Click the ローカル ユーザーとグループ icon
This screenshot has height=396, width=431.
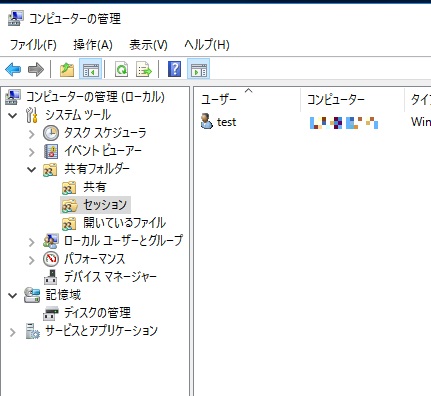[51, 241]
